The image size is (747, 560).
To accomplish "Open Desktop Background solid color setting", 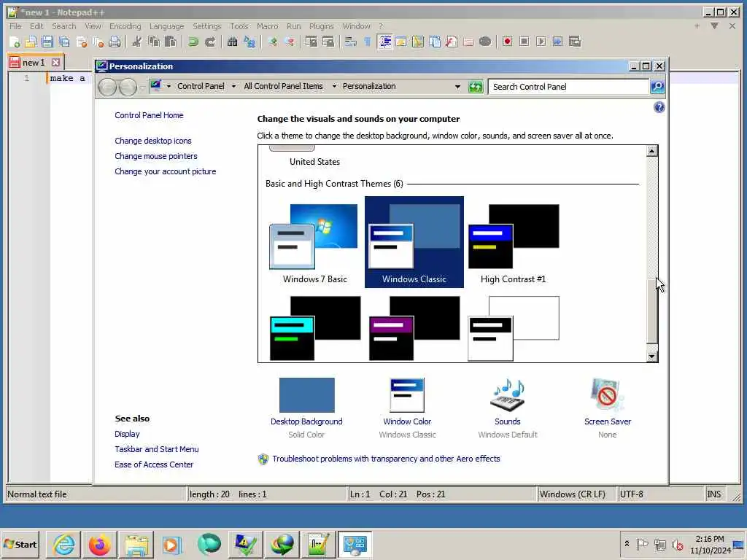I will point(306,408).
